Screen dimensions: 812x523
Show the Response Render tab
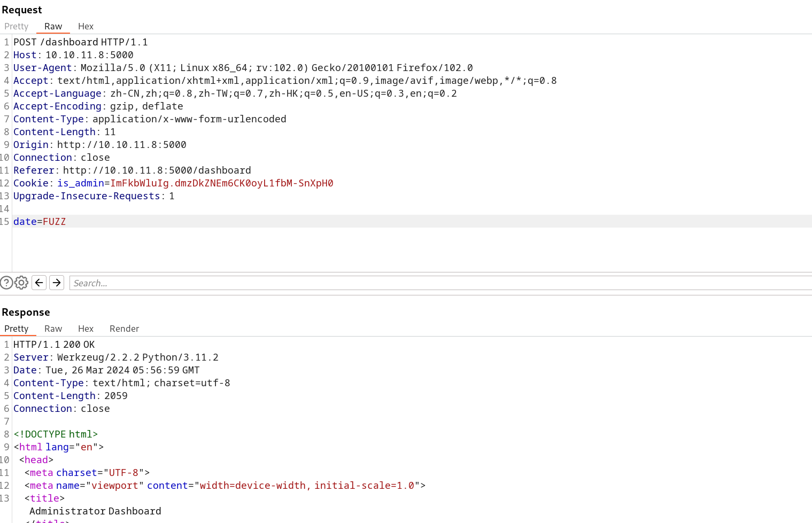[124, 329]
